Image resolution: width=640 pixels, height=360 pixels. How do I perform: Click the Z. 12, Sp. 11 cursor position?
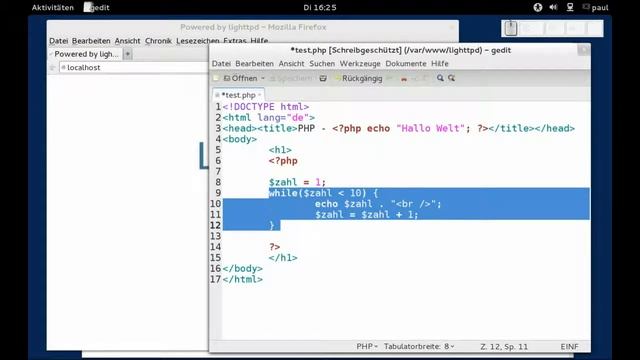(504, 347)
